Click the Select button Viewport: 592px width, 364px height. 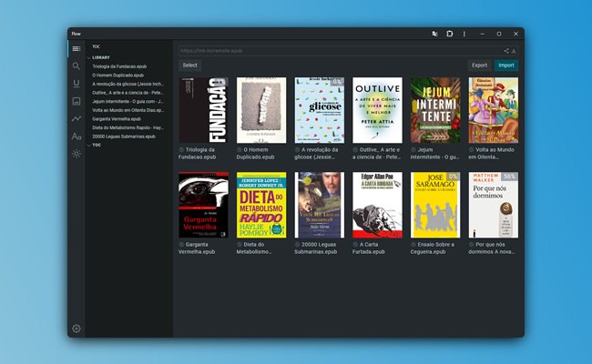[x=190, y=66]
